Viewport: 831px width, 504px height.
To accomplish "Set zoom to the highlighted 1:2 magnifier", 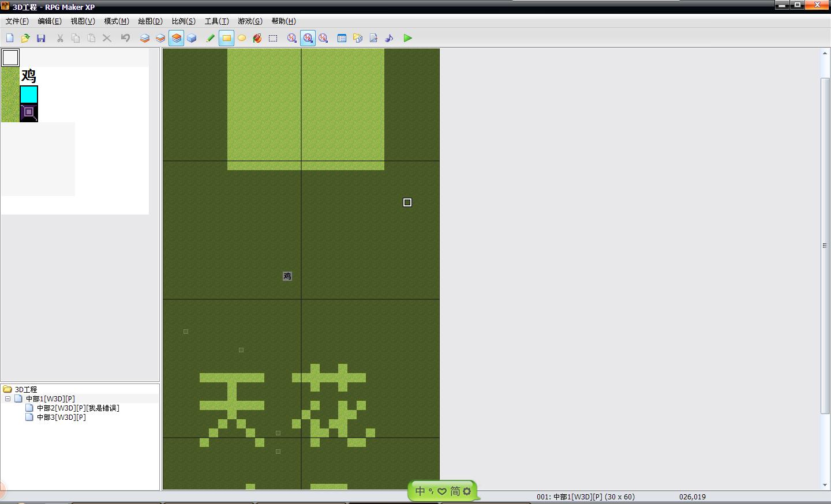I will [308, 38].
